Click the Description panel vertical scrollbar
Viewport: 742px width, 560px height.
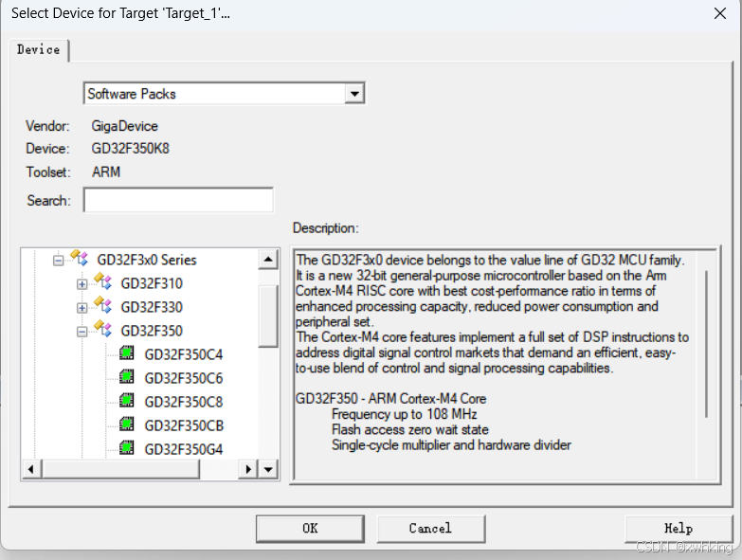click(x=707, y=344)
